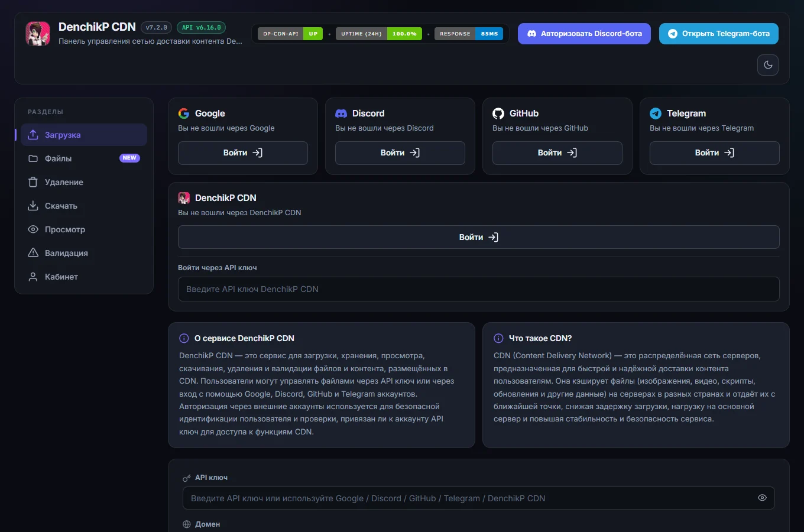Click the bottom API ключ input field
The width and height of the screenshot is (804, 532).
[479, 498]
